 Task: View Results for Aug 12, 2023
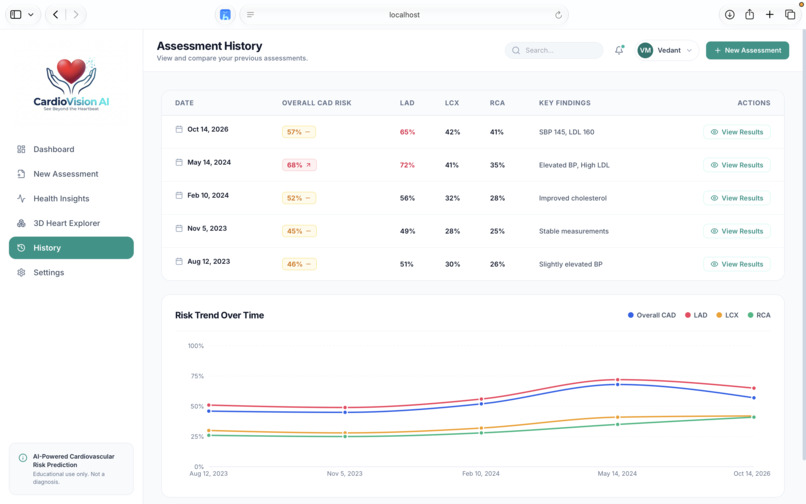point(737,264)
